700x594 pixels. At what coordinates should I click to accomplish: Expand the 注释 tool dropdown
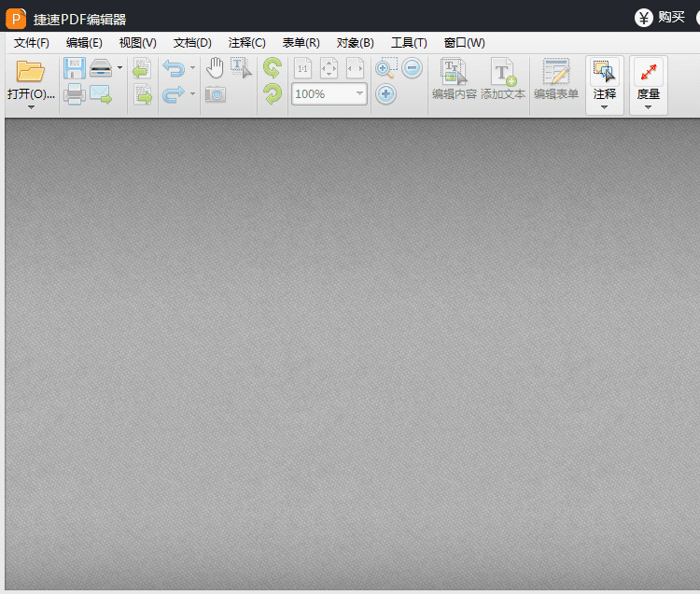[604, 106]
